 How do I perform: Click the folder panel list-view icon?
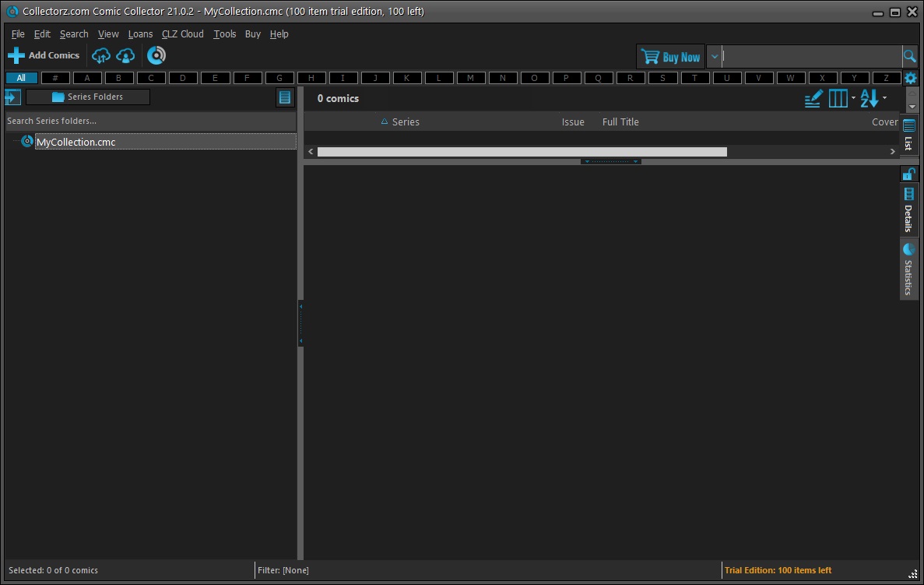click(x=285, y=97)
